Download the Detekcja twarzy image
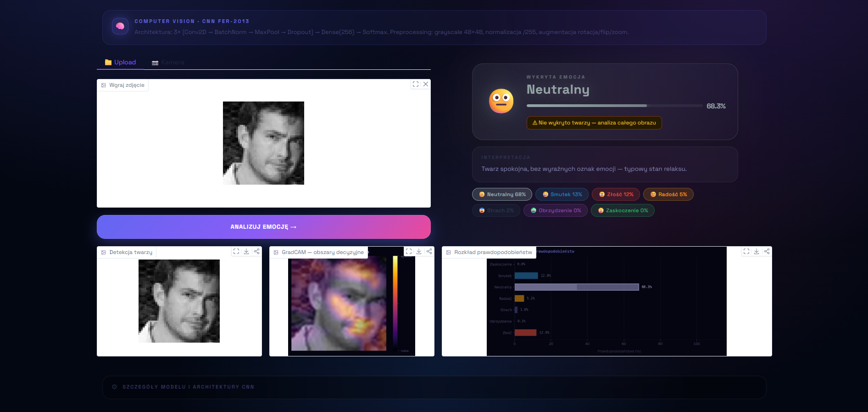Image resolution: width=868 pixels, height=412 pixels. coord(246,251)
